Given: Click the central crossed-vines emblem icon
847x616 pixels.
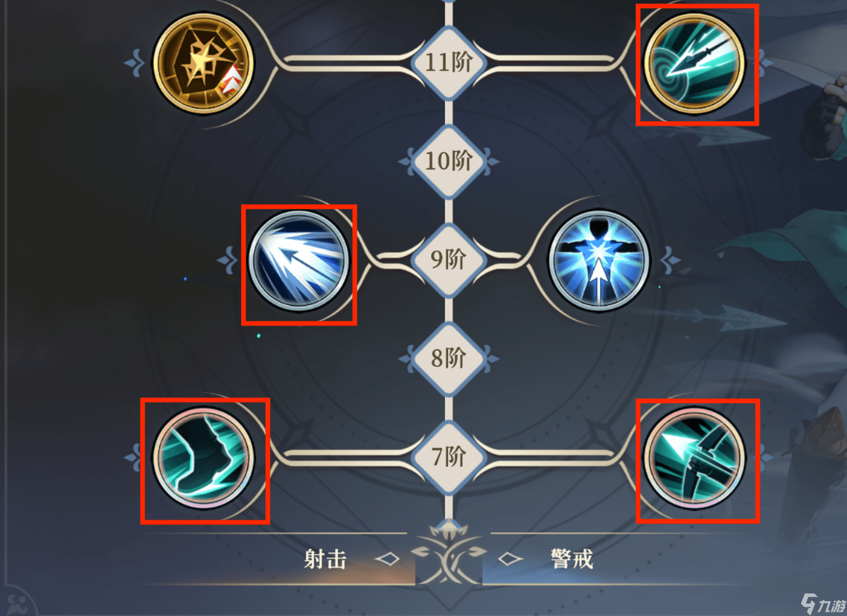Looking at the screenshot, I should [449, 554].
